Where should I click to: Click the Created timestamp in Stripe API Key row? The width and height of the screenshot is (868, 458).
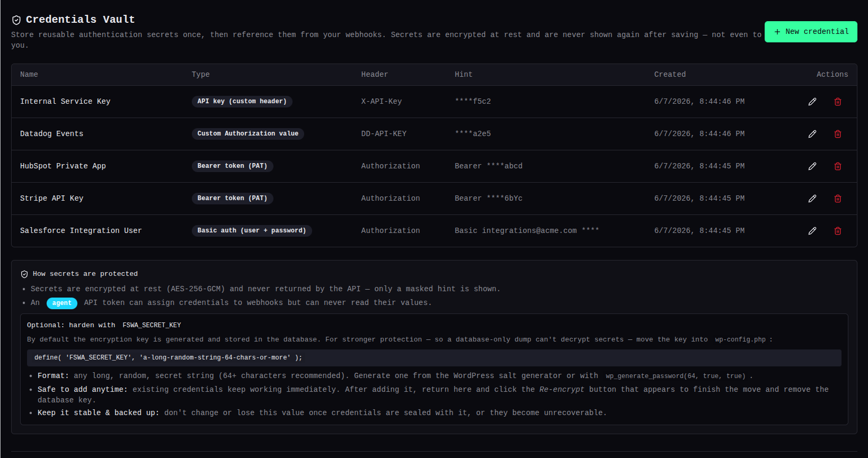(699, 199)
